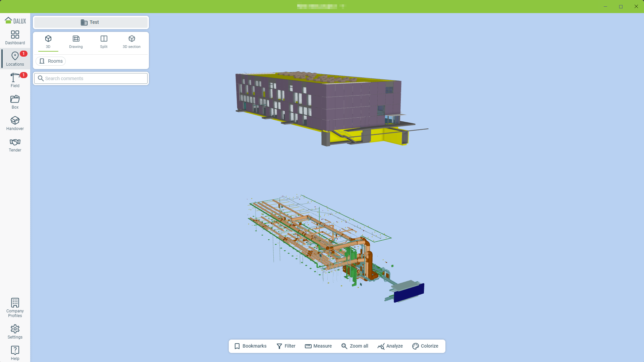Image resolution: width=644 pixels, height=362 pixels.
Task: Toggle the Rooms chip button
Action: [51, 61]
